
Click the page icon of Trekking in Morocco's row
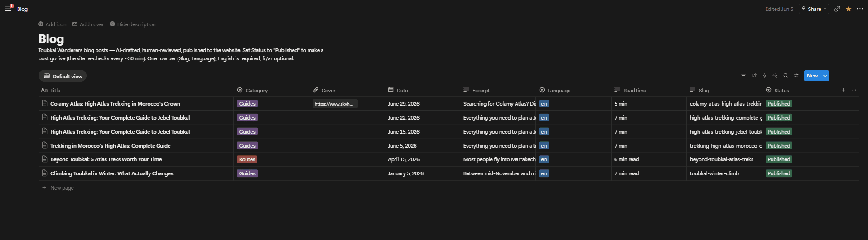tap(44, 145)
